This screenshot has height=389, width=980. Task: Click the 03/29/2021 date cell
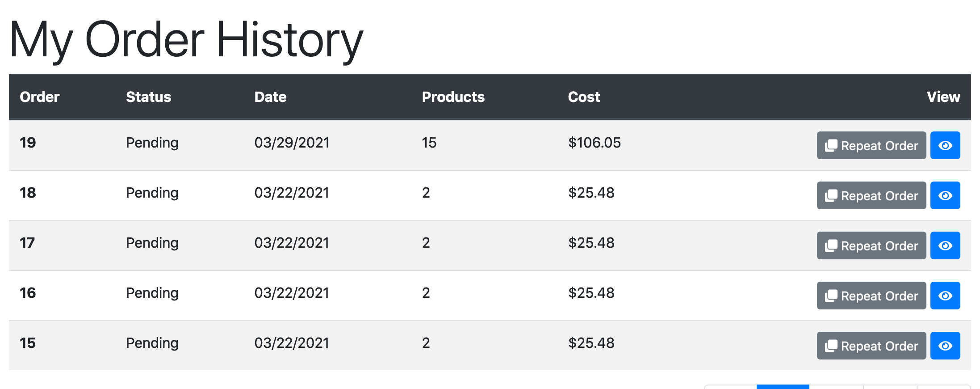292,143
